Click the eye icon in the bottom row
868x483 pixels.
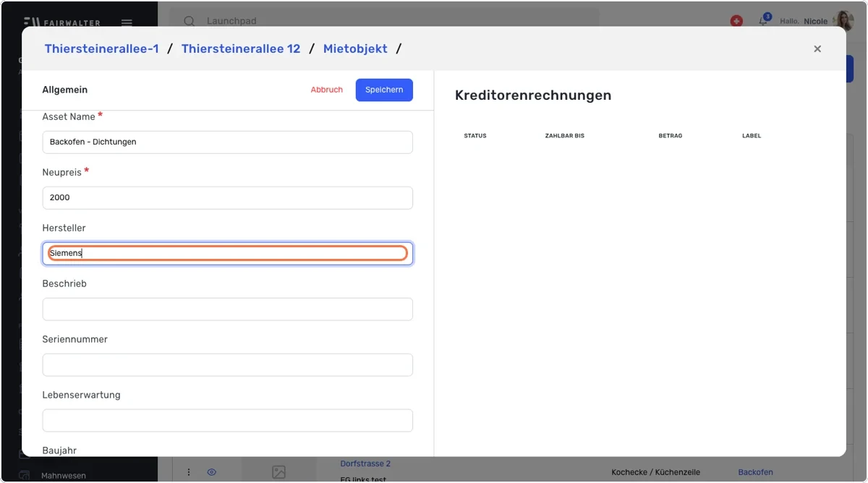coord(212,472)
